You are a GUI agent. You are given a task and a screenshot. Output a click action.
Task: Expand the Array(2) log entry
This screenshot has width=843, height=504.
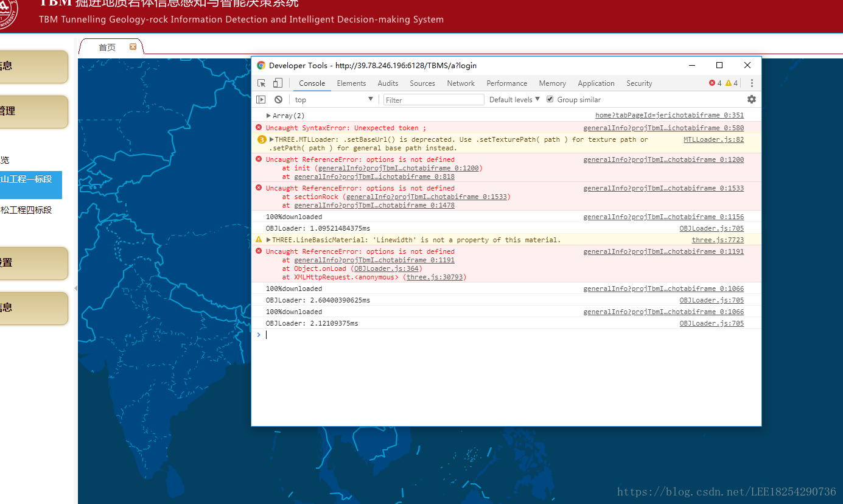(268, 116)
